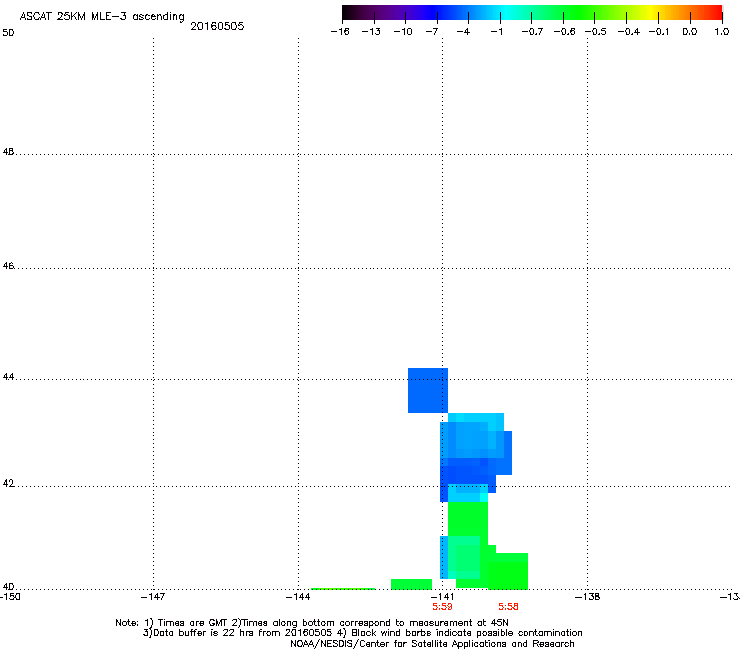Click the -7 colorbar tick label
Image resolution: width=740 pixels, height=650 pixels.
point(432,32)
